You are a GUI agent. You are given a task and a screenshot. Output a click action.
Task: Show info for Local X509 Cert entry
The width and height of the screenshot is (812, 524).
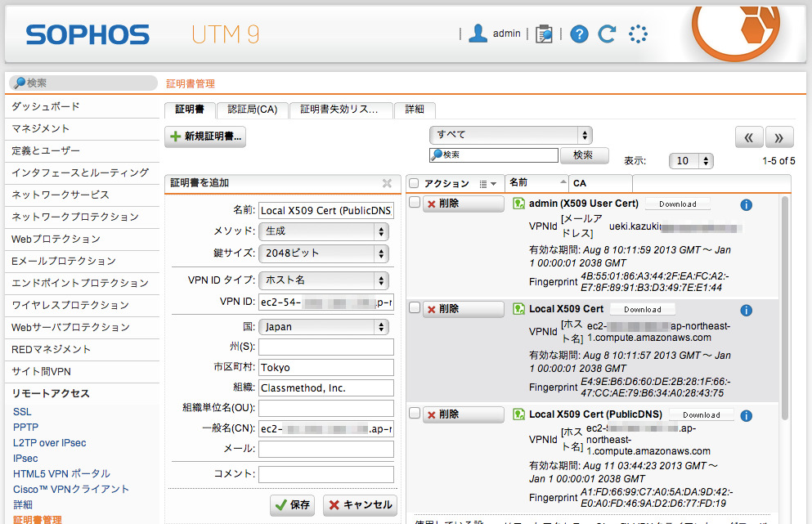(x=747, y=310)
